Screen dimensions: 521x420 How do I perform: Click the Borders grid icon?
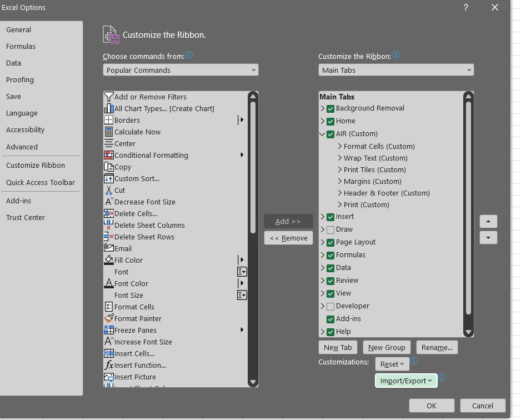(109, 120)
